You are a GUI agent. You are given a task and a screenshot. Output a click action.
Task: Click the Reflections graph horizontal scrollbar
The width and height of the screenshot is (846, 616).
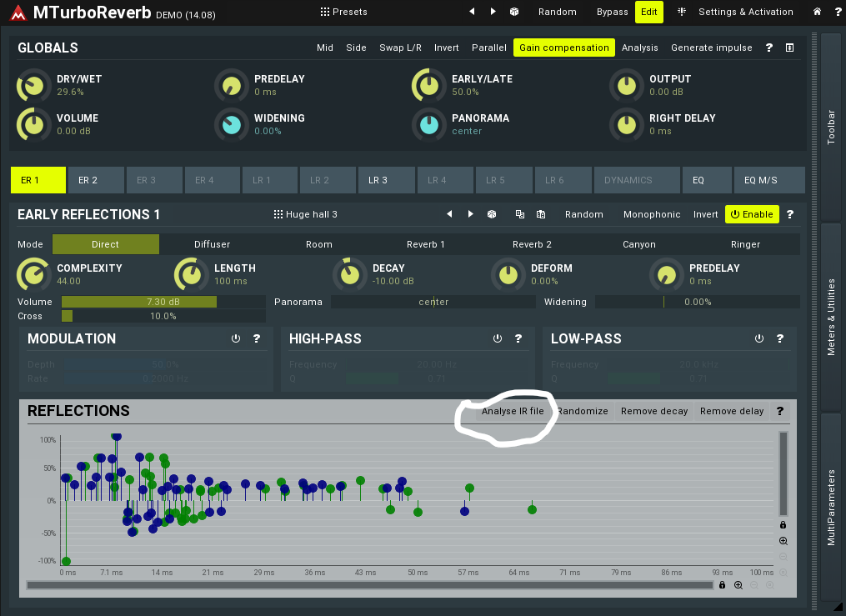(369, 585)
